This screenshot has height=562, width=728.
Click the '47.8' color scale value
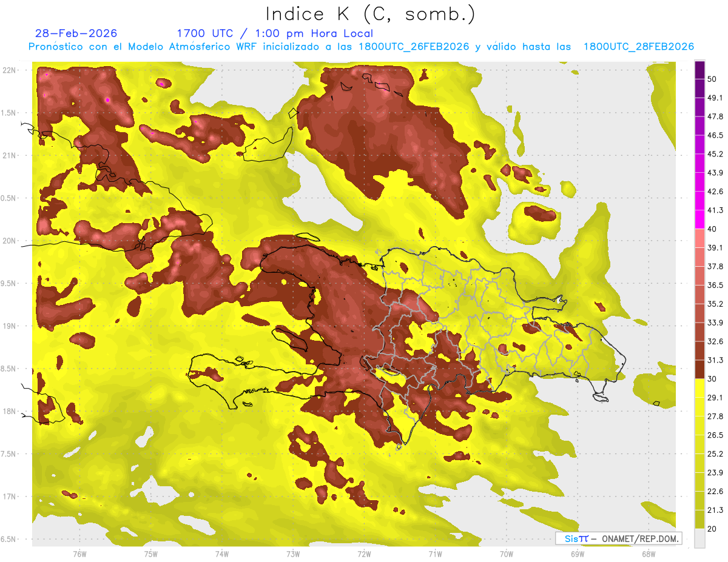(716, 116)
